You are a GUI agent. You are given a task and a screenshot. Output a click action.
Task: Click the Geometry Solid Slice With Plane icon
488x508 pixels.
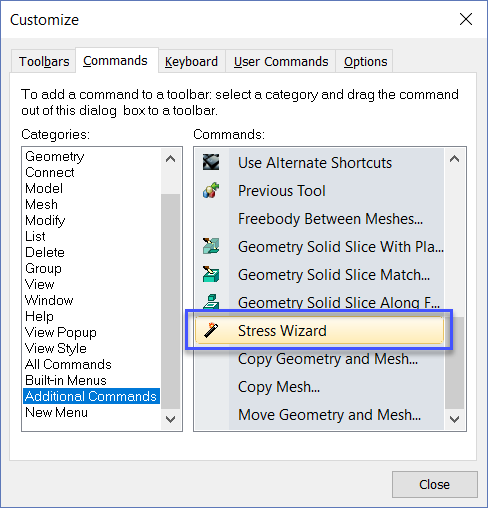[x=211, y=246]
